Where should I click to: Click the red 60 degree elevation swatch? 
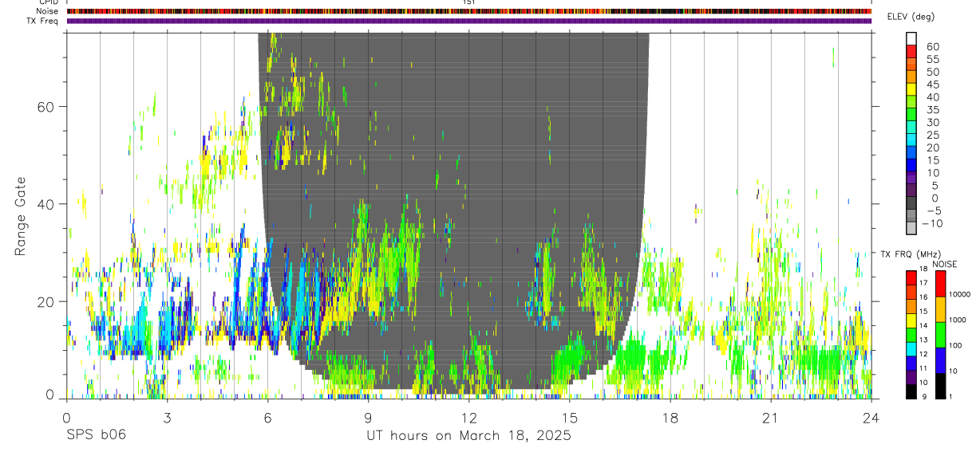coord(911,50)
